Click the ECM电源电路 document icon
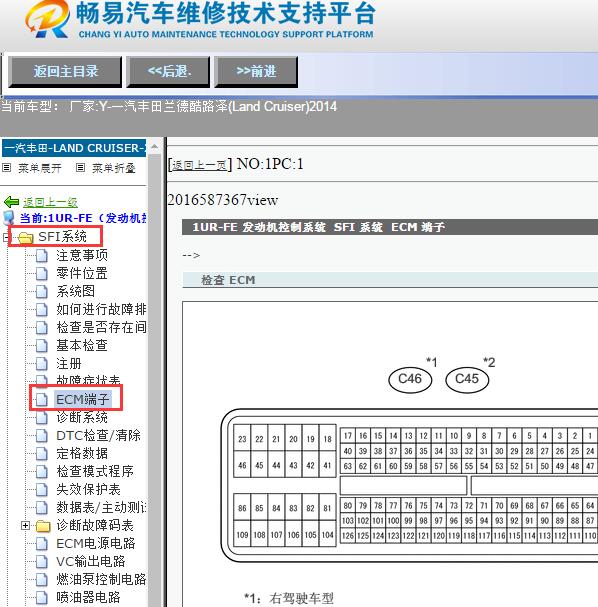The image size is (598, 607). [x=41, y=544]
